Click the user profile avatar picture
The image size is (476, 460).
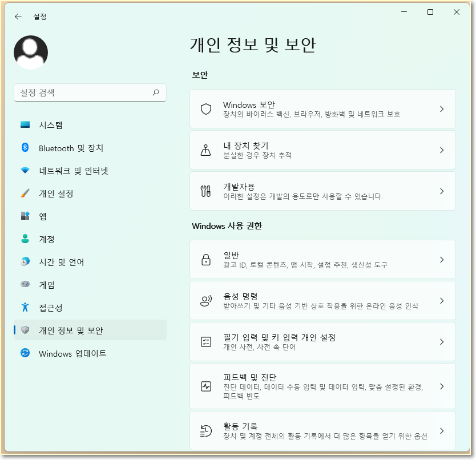click(x=31, y=53)
